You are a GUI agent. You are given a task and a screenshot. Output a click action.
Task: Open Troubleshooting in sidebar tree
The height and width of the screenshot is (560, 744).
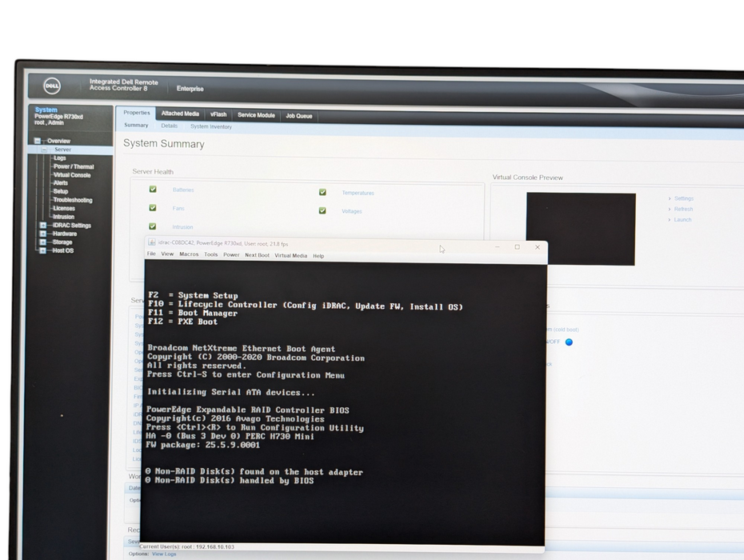[x=73, y=200]
